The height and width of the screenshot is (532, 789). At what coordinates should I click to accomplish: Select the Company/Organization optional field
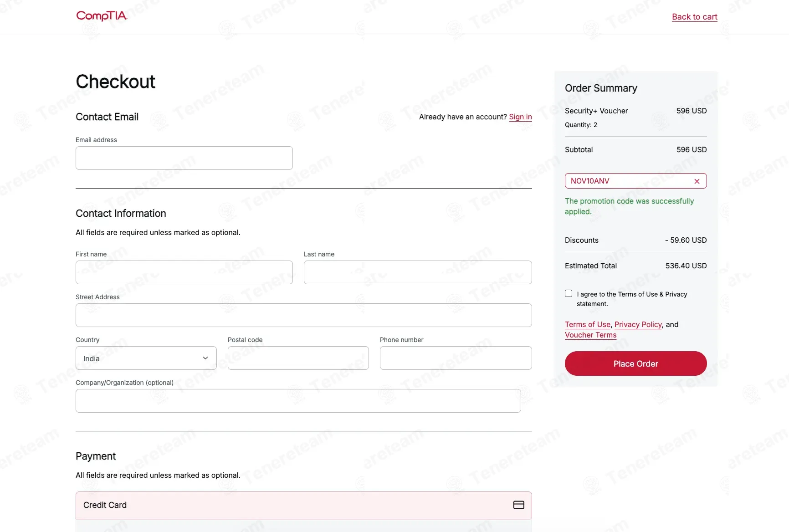(x=298, y=401)
